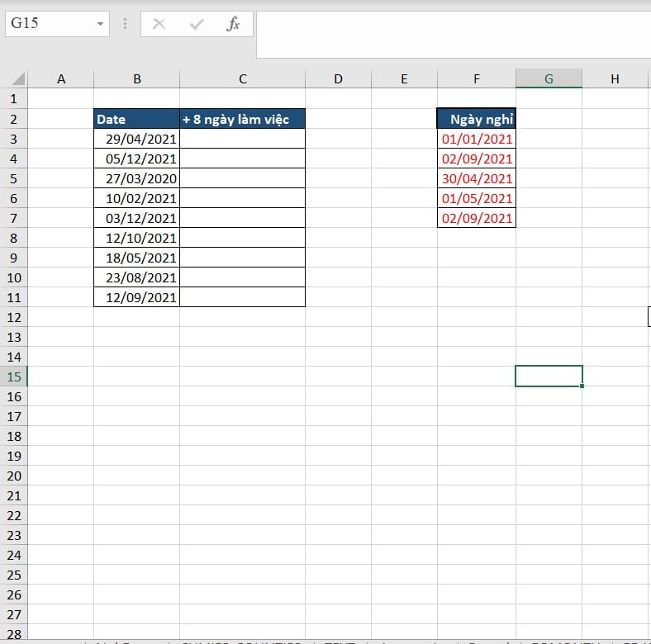Screen dimensions: 651x644
Task: Select the cell containing 29/04/2021
Action: tap(136, 139)
